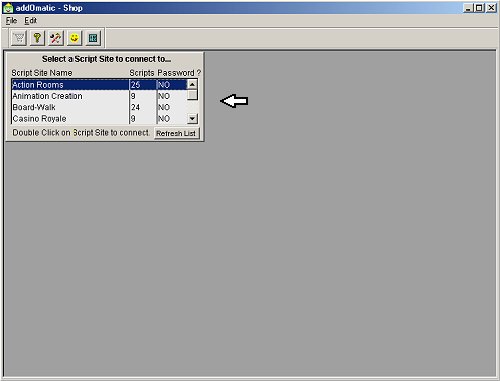Click the script list scrollbar thumb
This screenshot has height=381, width=500.
point(192,95)
